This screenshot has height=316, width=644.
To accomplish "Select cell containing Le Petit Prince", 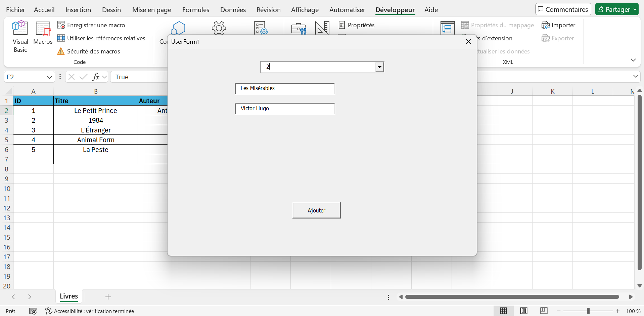I will [x=96, y=111].
